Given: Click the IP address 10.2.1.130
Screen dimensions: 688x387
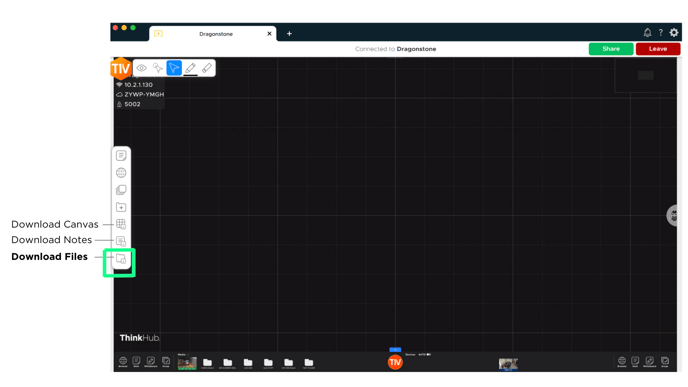Looking at the screenshot, I should click(x=138, y=85).
